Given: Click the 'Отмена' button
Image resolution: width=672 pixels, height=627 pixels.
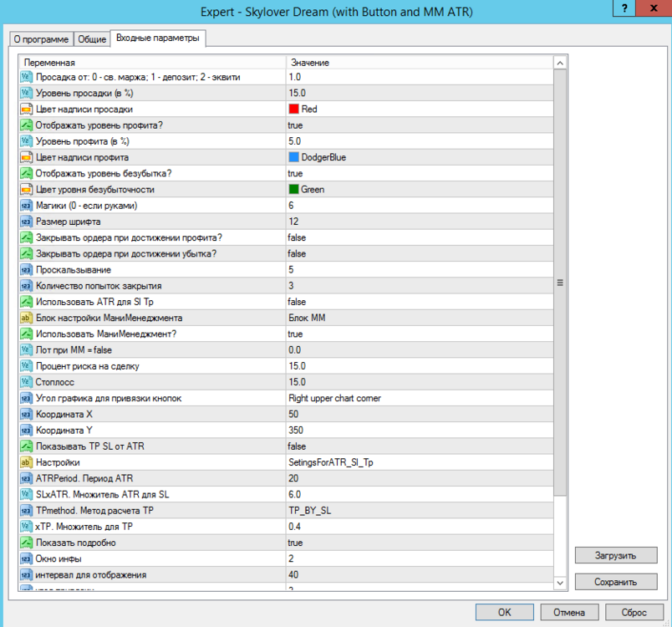Looking at the screenshot, I should 569,613.
